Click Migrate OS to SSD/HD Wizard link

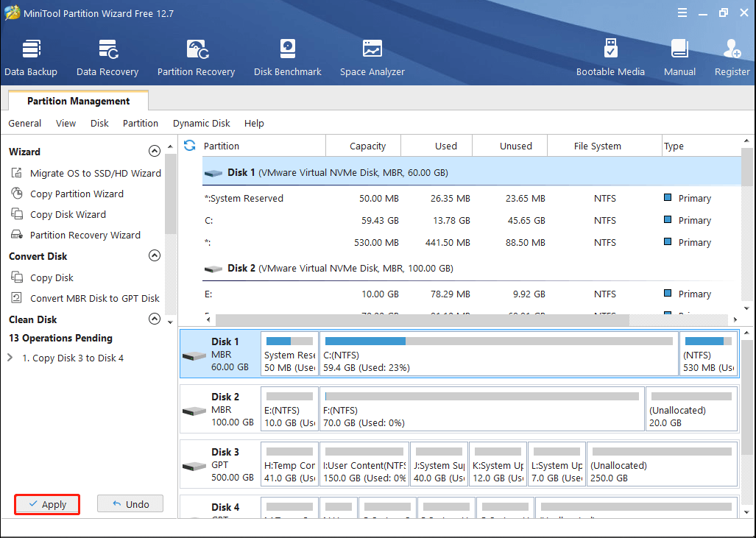point(96,173)
